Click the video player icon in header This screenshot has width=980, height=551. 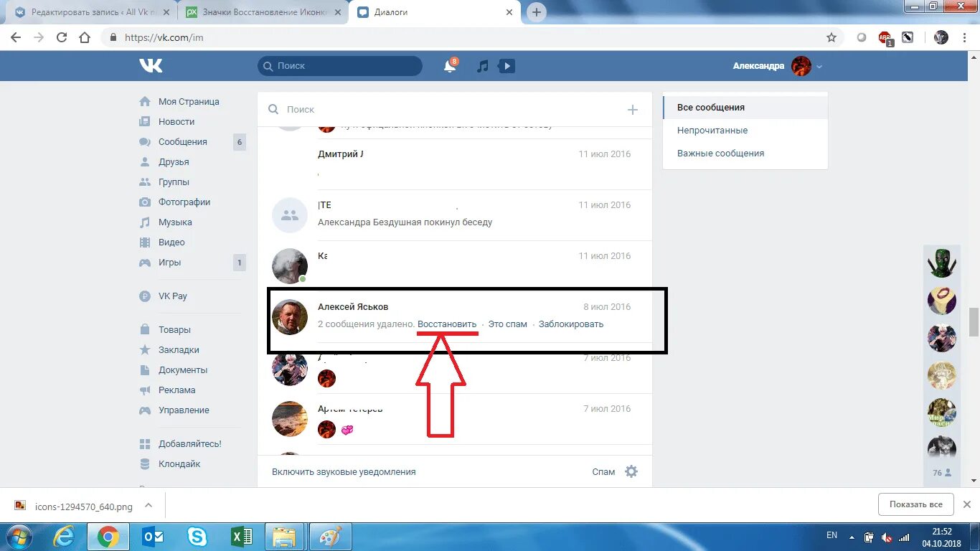pyautogui.click(x=507, y=66)
